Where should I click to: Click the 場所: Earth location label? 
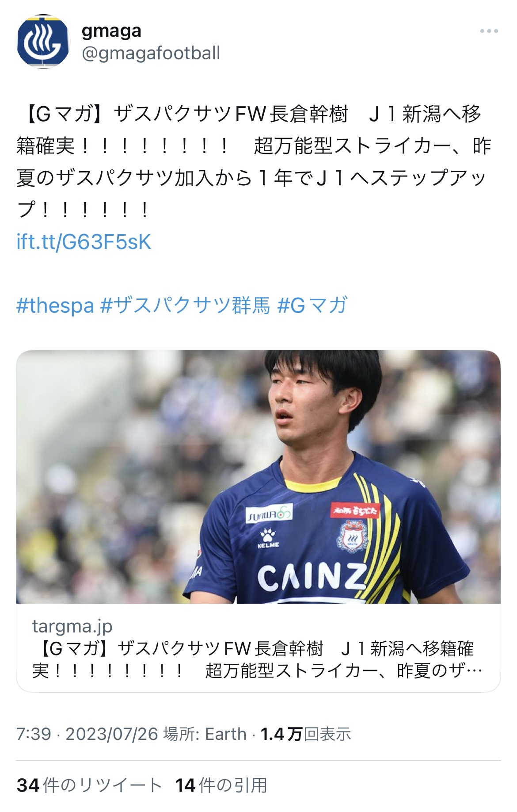(205, 734)
